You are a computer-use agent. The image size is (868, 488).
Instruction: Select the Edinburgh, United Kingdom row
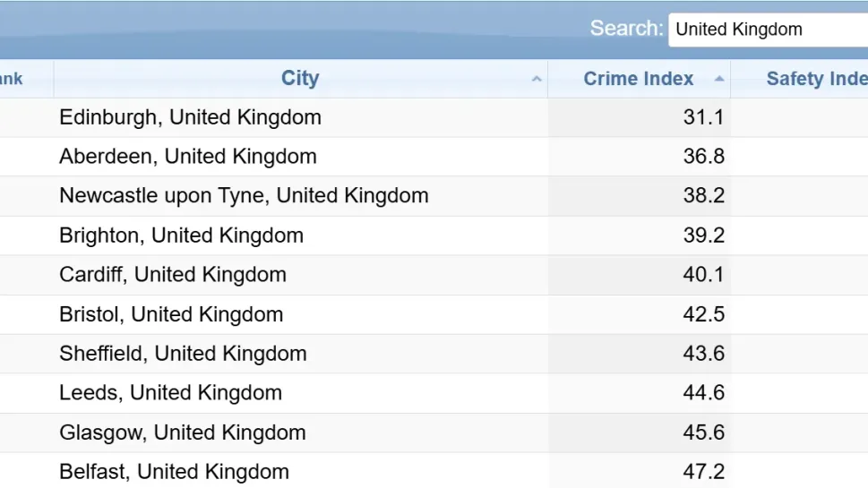[x=190, y=117]
